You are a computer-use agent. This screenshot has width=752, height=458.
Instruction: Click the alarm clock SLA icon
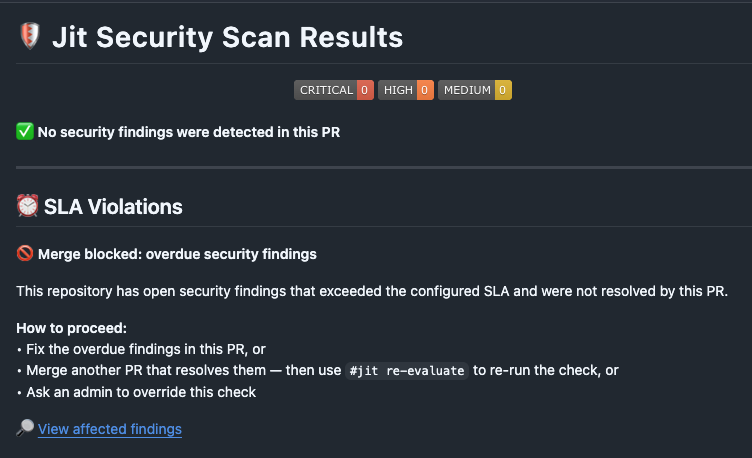[x=27, y=206]
